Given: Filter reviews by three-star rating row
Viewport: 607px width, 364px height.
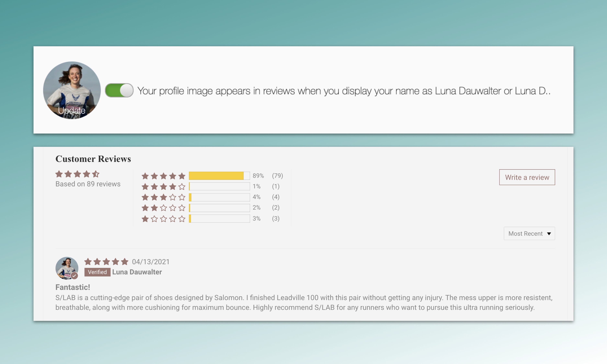Looking at the screenshot, I should click(x=163, y=197).
